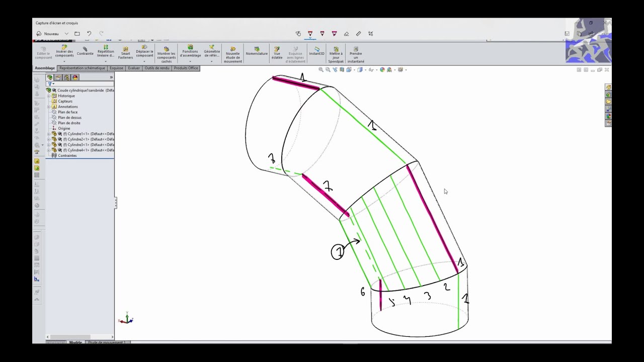Switch to the Produits Office tab

coord(186,68)
